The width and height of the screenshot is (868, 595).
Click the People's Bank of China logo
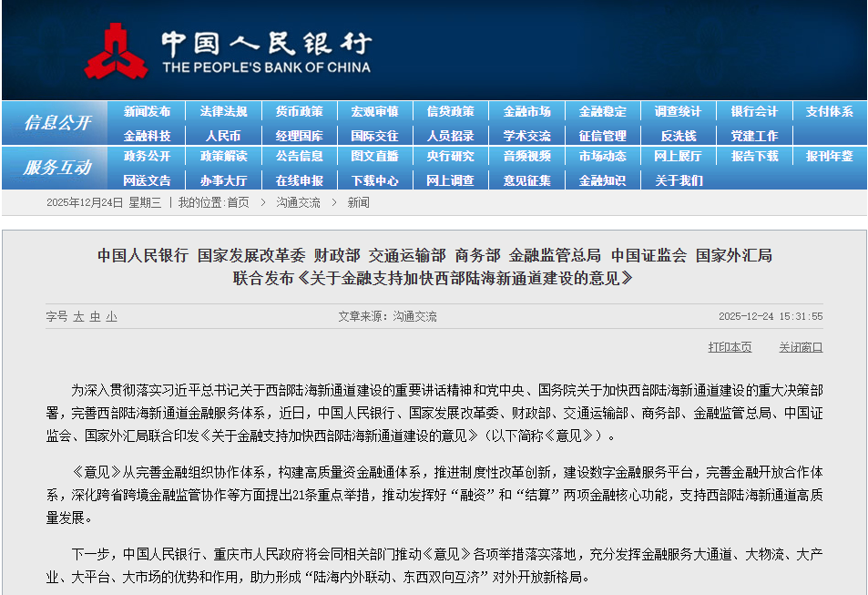[x=117, y=50]
